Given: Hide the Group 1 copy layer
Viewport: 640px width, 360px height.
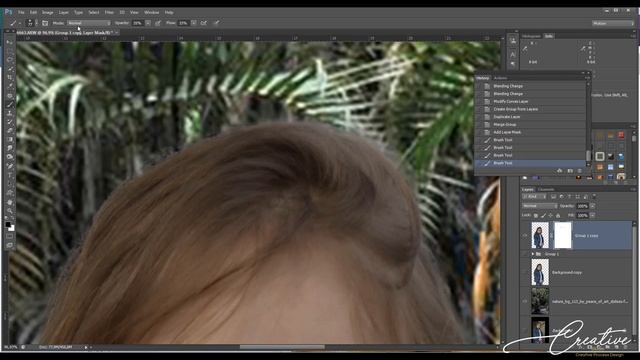Looking at the screenshot, I should point(525,236).
